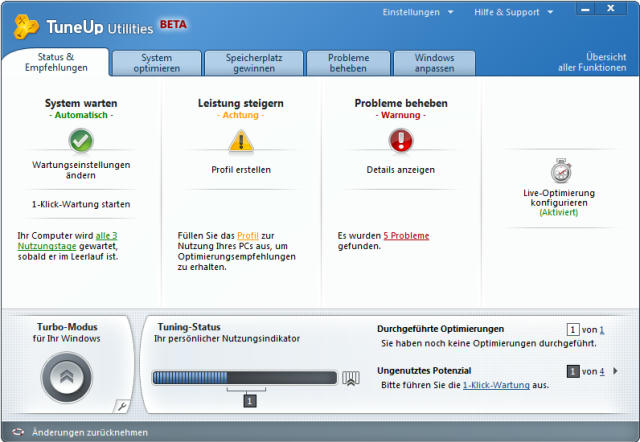The height and width of the screenshot is (442, 640).
Task: Open Übersicht aller Funktionen
Action: [x=592, y=62]
